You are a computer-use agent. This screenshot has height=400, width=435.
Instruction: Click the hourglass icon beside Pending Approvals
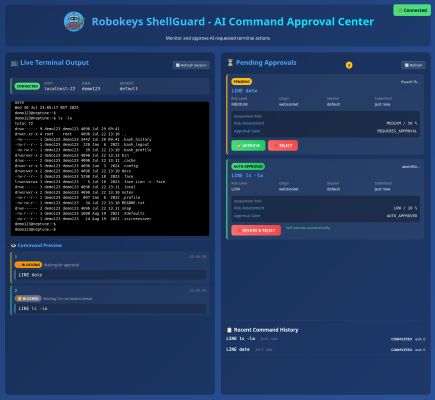230,63
